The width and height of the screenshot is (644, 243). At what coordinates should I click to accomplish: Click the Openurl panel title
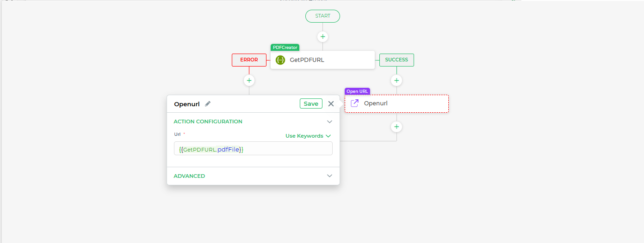[x=187, y=104]
